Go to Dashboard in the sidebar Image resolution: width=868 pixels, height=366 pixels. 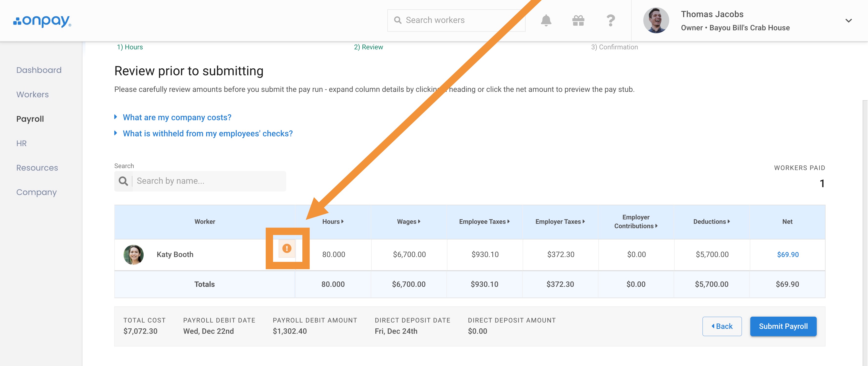39,70
